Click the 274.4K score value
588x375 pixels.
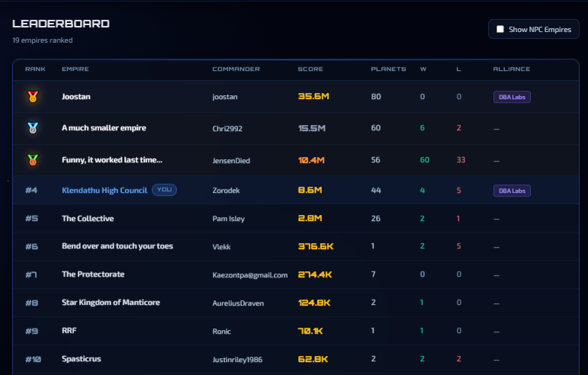315,274
